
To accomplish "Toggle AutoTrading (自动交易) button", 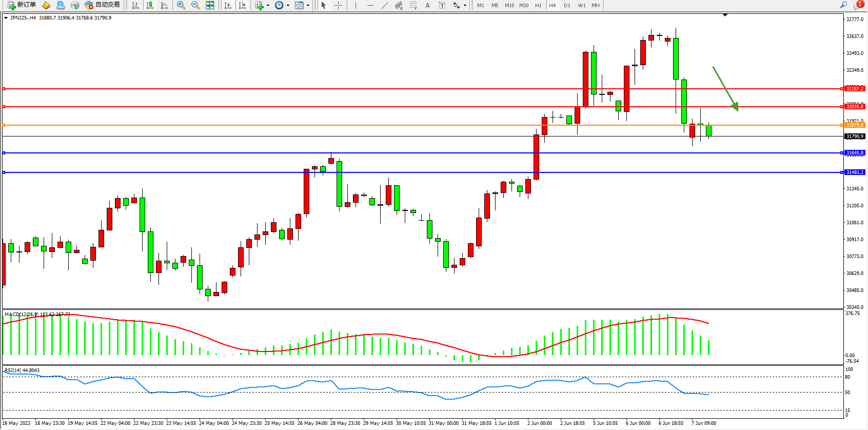I will (x=103, y=5).
